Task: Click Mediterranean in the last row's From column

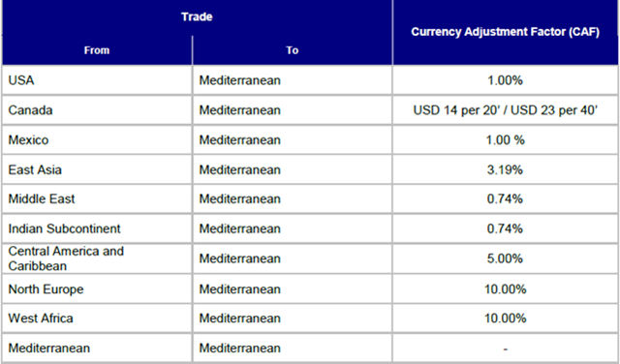Action: pyautogui.click(x=49, y=348)
